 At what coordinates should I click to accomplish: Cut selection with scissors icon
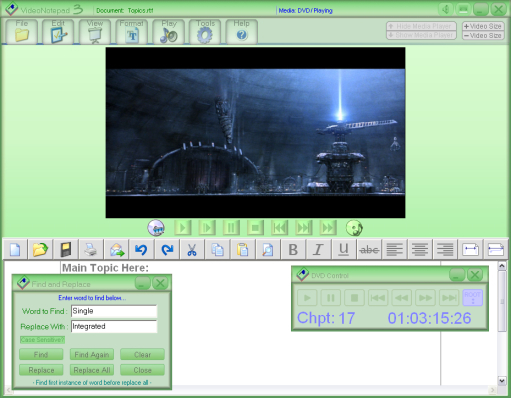click(x=192, y=249)
